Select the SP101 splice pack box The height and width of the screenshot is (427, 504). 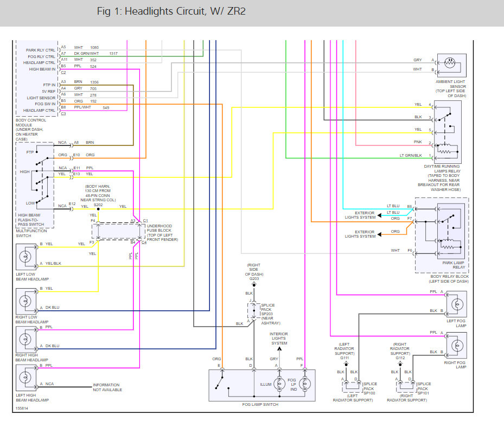[406, 386]
